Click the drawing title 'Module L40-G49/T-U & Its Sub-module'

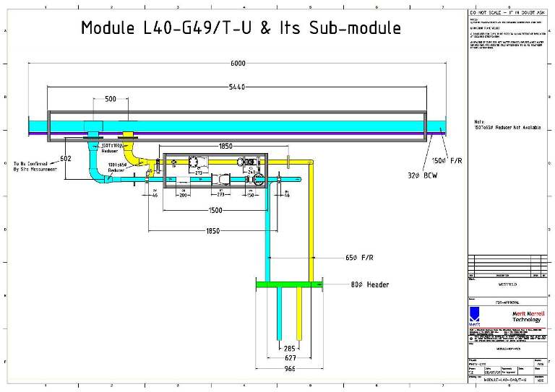pos(241,28)
